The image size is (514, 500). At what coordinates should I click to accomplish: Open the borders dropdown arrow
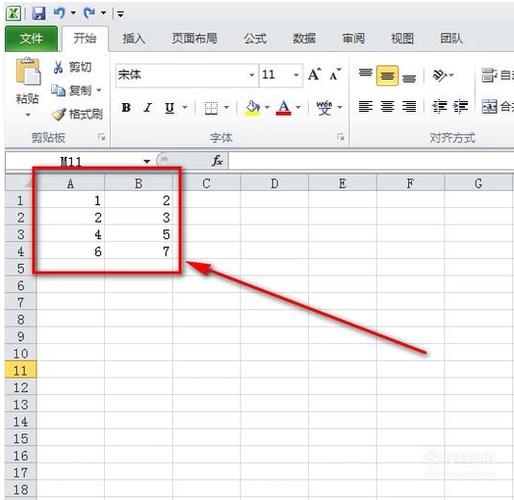point(226,107)
